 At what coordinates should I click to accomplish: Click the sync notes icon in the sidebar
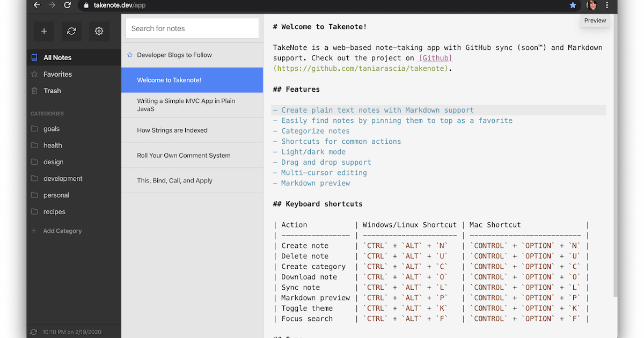[x=71, y=31]
